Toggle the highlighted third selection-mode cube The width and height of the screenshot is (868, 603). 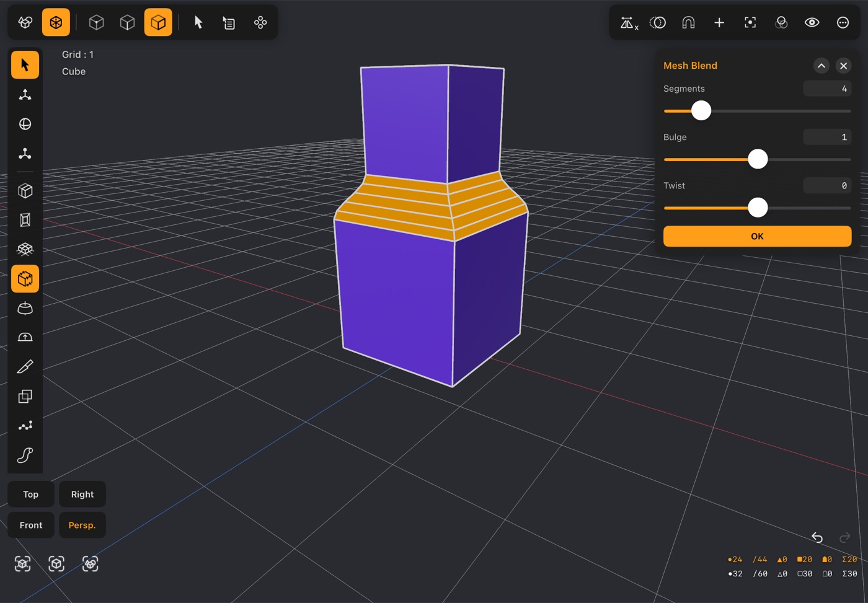(158, 23)
